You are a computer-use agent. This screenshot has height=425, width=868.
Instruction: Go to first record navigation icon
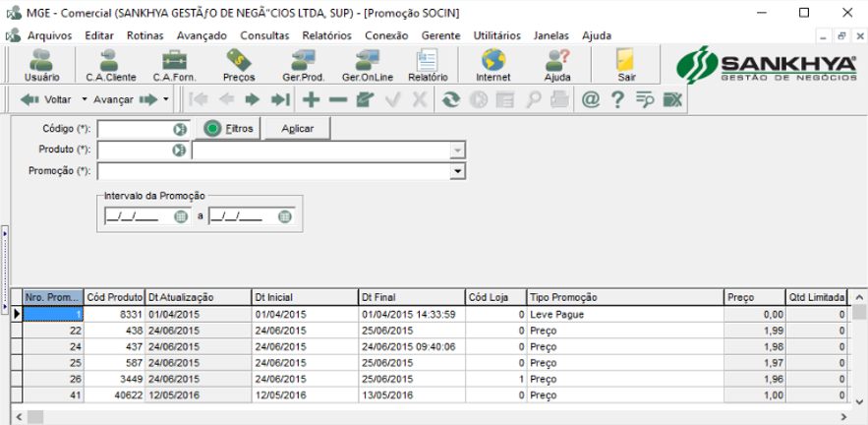[x=198, y=99]
